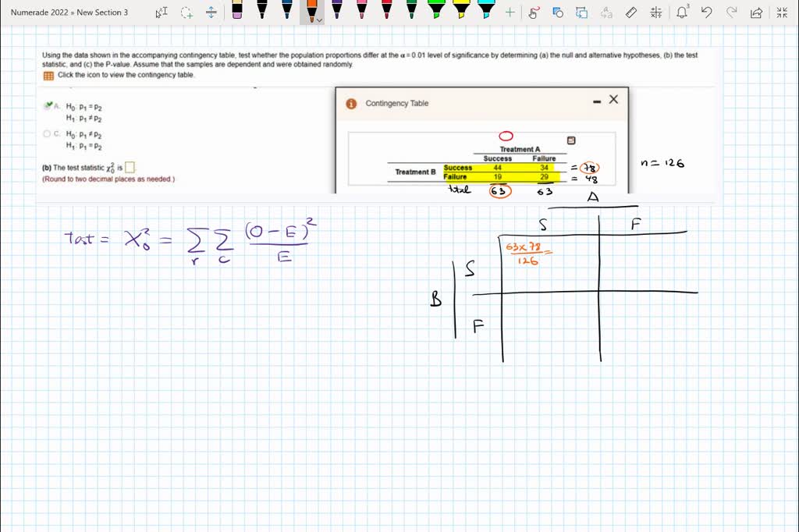
Task: Expand the table icon beside Treatment A
Action: pos(572,138)
